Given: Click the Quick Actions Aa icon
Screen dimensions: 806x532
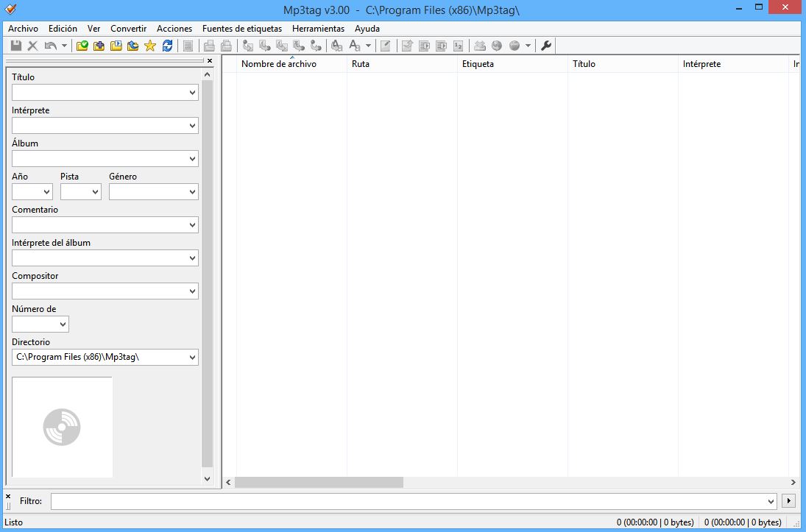Looking at the screenshot, I should coord(355,46).
